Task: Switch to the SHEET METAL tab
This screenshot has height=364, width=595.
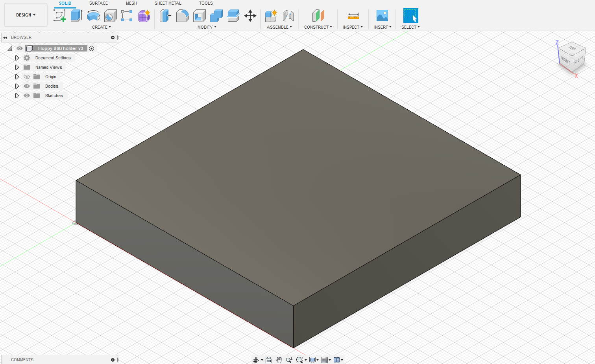Action: click(x=168, y=3)
